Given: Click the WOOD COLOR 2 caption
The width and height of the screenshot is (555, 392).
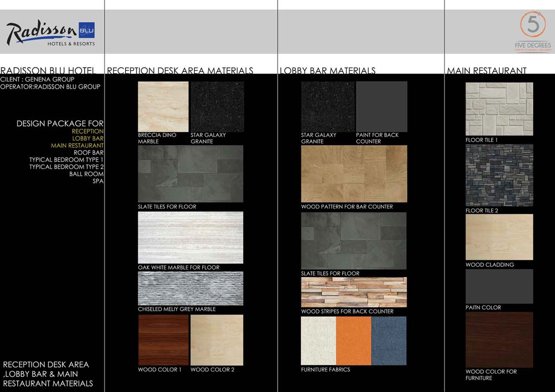Looking at the screenshot, I should click(x=212, y=369).
